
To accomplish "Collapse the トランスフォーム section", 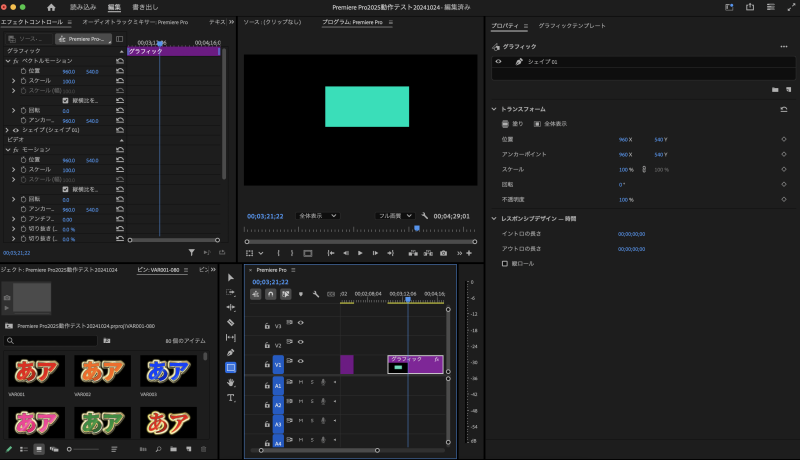I will pos(494,109).
